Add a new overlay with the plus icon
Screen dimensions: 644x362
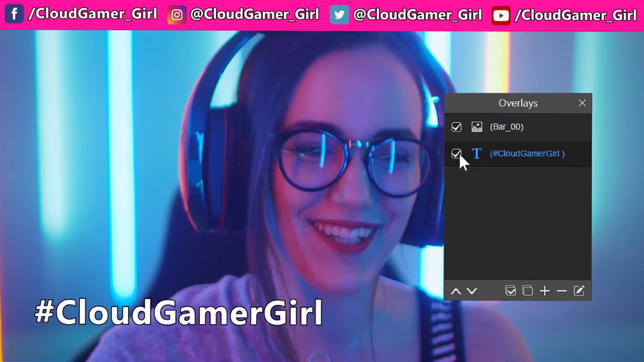pyautogui.click(x=544, y=291)
